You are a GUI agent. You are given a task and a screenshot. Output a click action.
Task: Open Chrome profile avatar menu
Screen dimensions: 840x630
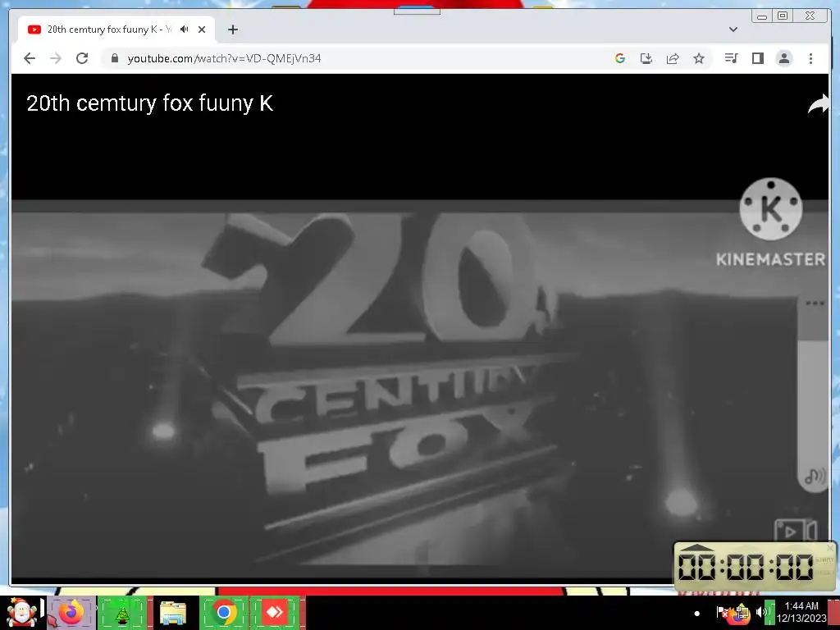783,58
